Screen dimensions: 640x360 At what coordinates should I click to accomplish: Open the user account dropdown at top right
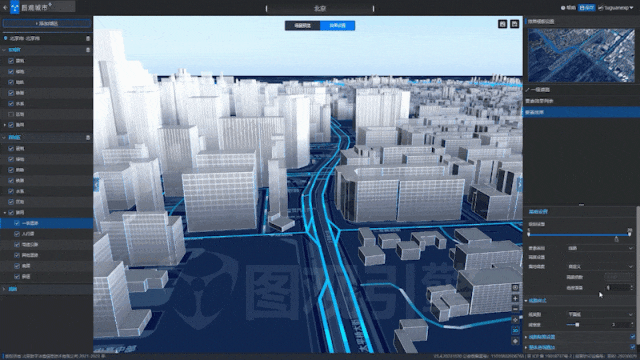[616, 8]
